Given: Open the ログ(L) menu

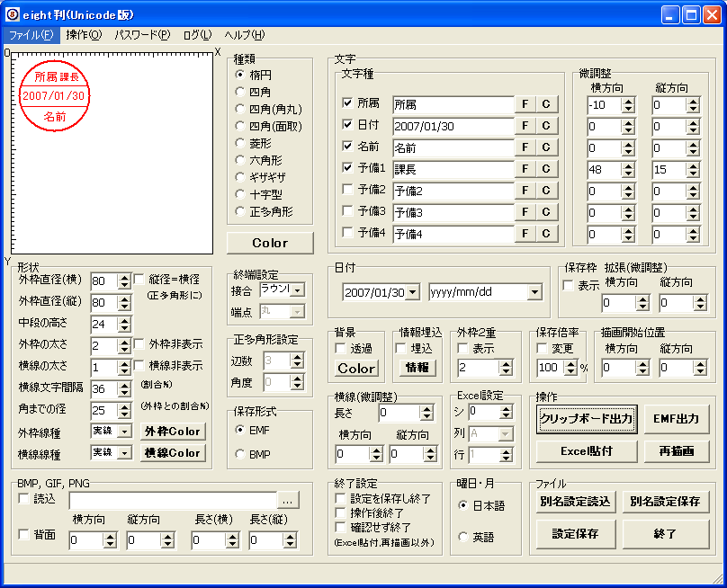Looking at the screenshot, I should [197, 35].
